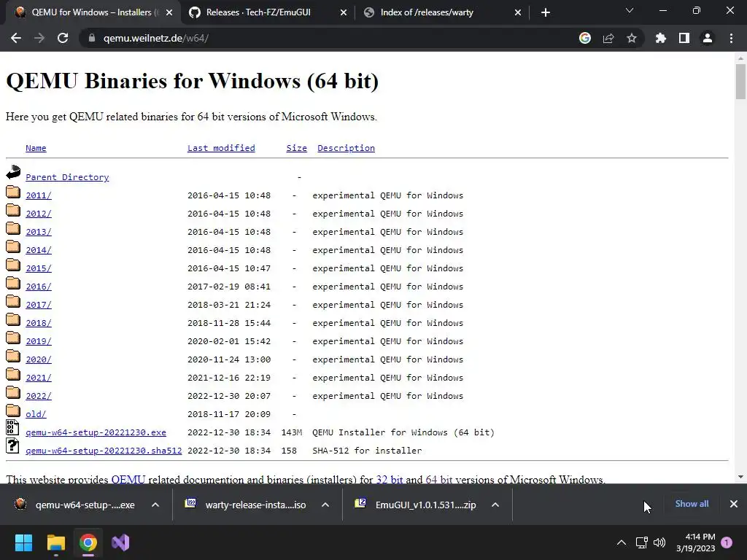
Task: Follow the 32 bit link in footer text
Action: coord(390,479)
